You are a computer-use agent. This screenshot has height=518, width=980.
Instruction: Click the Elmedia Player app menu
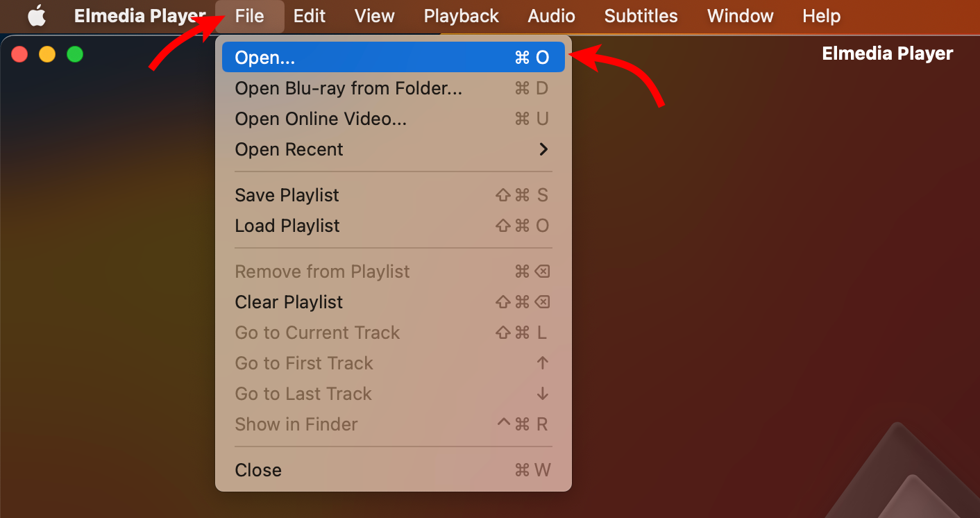[x=140, y=16]
